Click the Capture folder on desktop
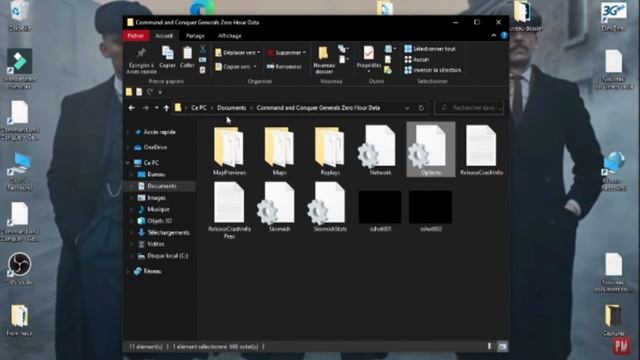The image size is (640, 360). (x=613, y=320)
